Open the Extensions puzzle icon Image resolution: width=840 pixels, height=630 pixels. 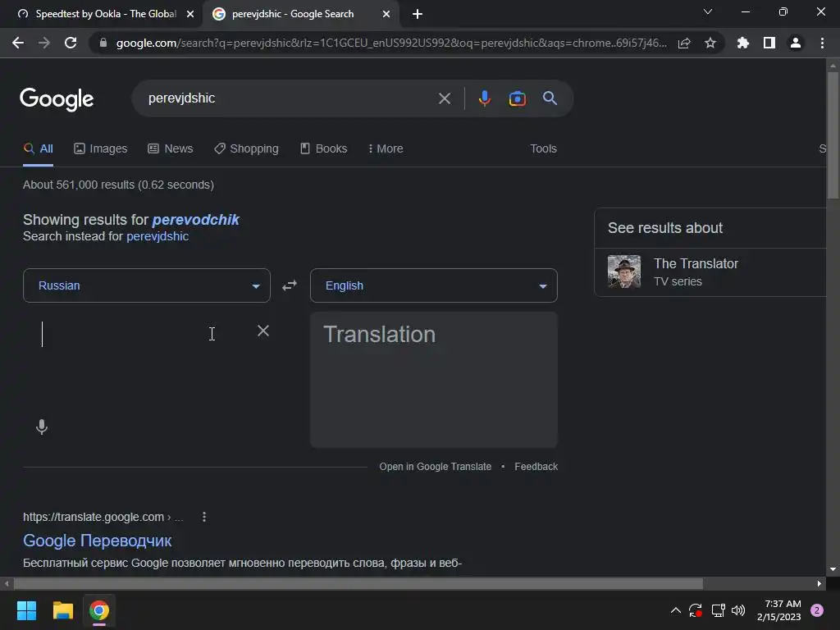(x=743, y=43)
